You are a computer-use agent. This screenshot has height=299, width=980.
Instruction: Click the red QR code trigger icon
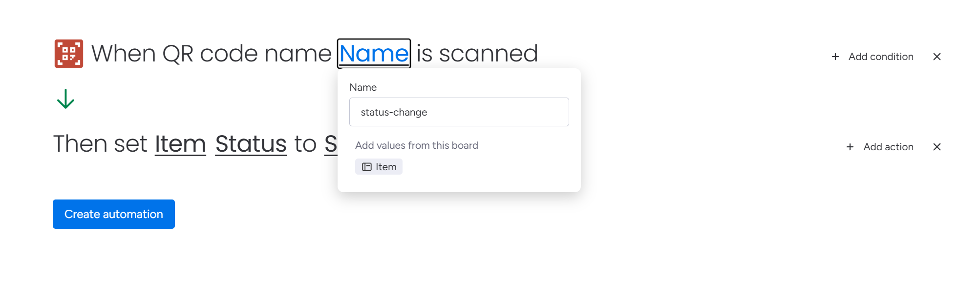[x=69, y=54]
